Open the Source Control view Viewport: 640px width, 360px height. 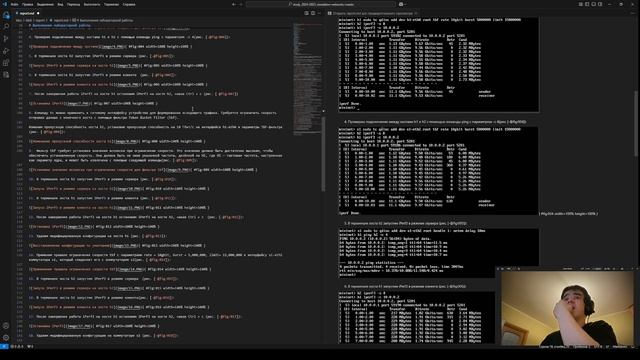tap(6, 39)
